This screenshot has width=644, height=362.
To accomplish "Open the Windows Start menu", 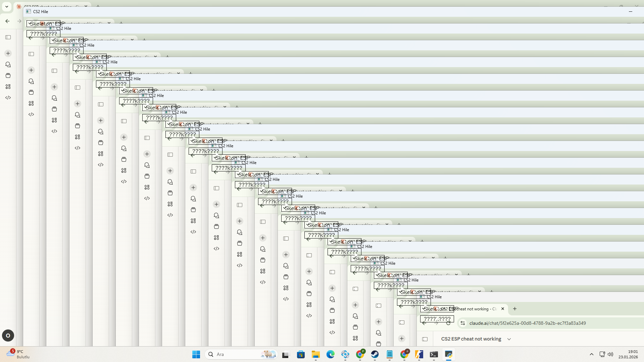I will 196,354.
